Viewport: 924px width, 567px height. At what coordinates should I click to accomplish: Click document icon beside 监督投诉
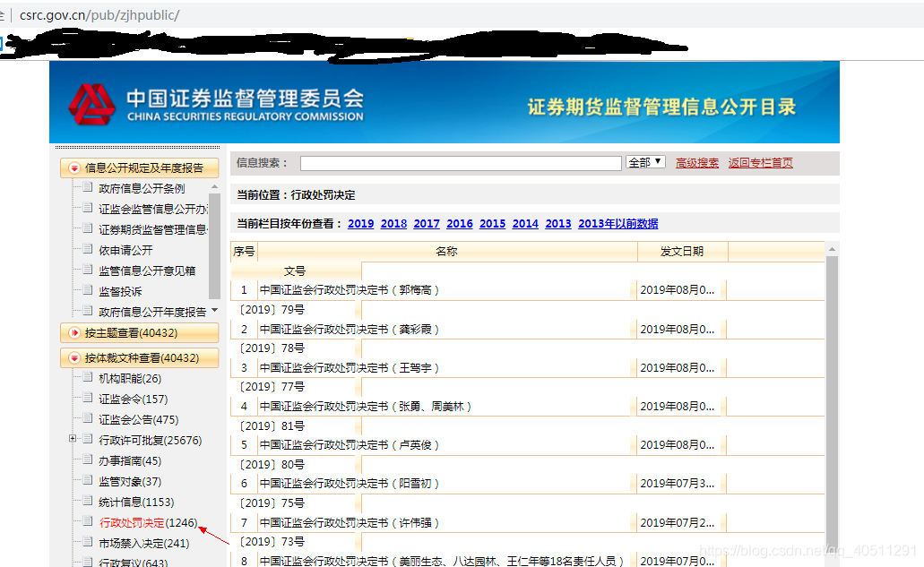pyautogui.click(x=88, y=290)
